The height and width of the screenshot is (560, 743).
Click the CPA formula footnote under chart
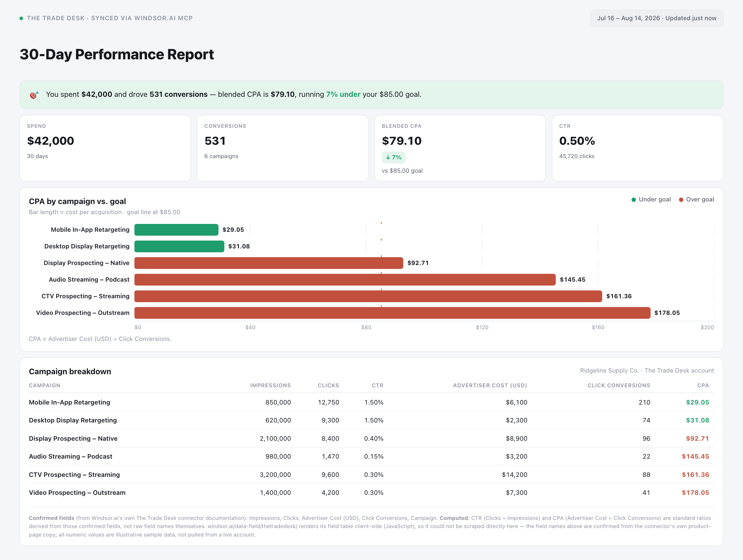(x=100, y=339)
